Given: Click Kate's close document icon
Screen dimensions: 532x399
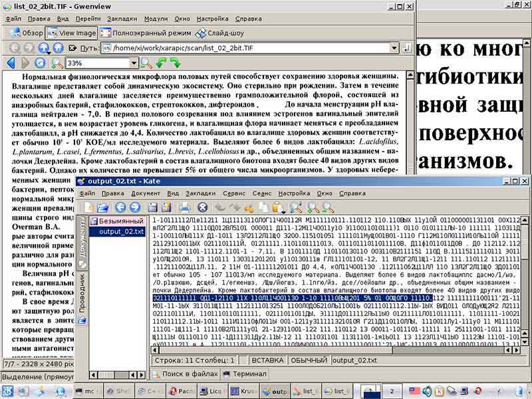Looking at the screenshot, I should click(203, 208).
